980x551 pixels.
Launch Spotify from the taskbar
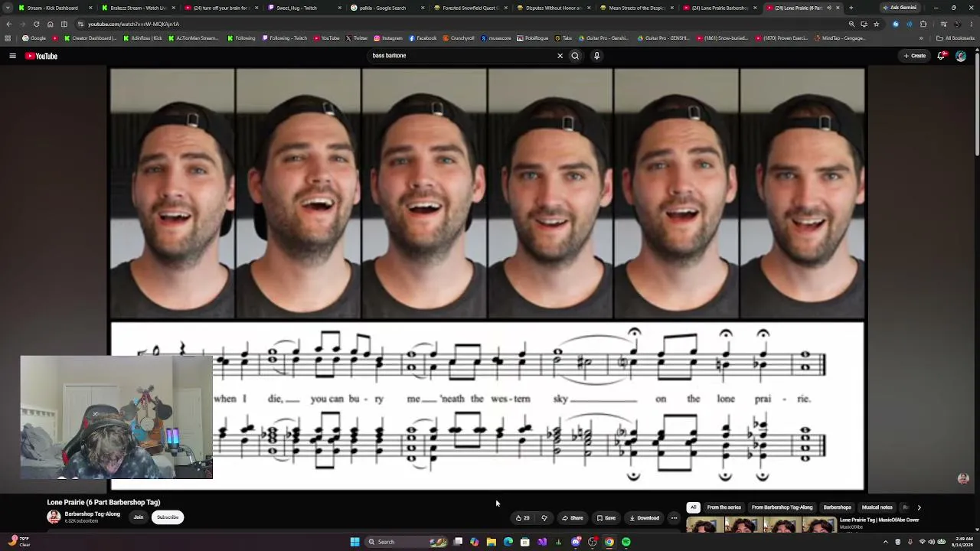[626, 542]
